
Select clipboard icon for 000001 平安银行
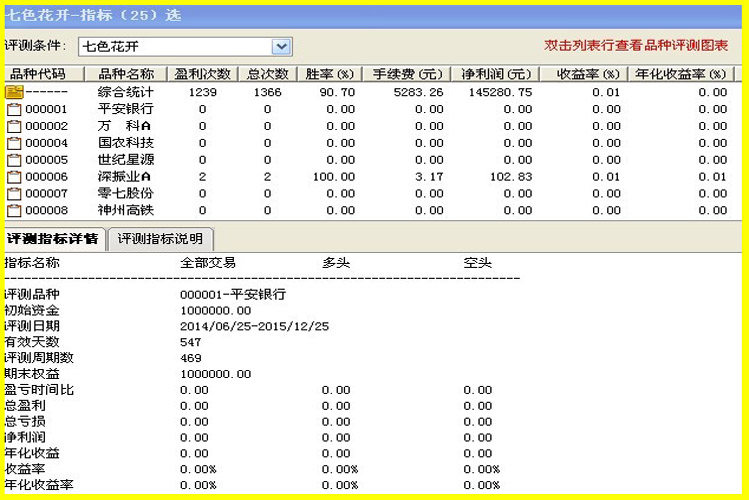[x=14, y=109]
